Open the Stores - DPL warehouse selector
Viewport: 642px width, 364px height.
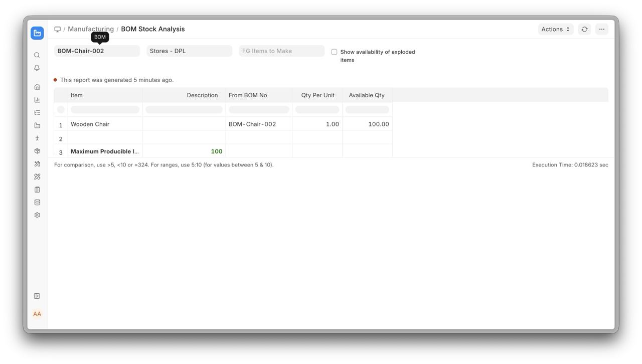[189, 51]
